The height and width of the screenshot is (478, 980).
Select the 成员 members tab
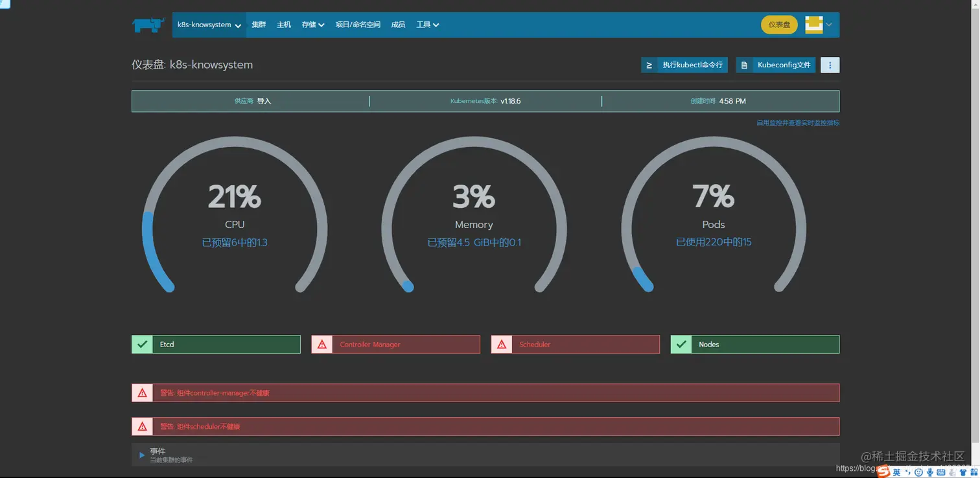(x=398, y=25)
